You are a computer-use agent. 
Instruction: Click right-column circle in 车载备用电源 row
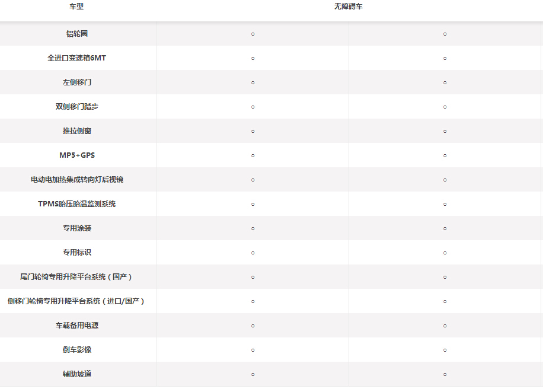coord(445,326)
